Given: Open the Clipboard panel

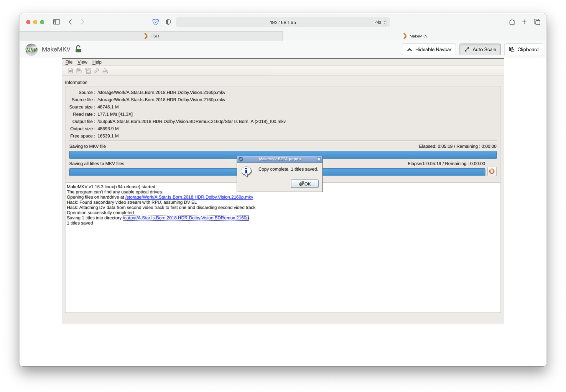Looking at the screenshot, I should [x=523, y=50].
